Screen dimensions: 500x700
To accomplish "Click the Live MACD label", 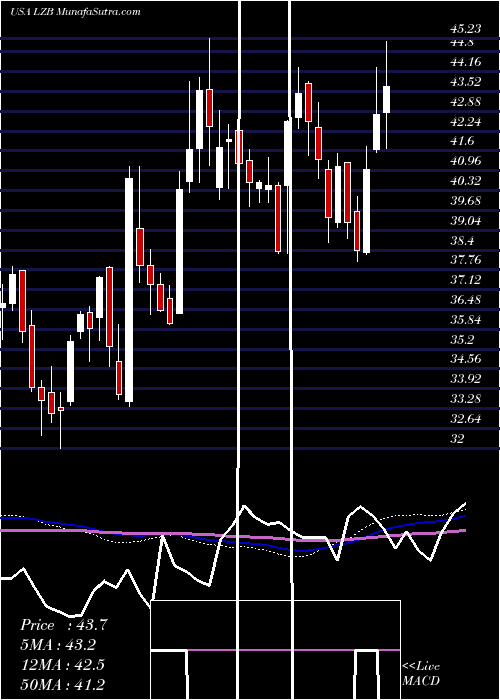I will tap(421, 674).
